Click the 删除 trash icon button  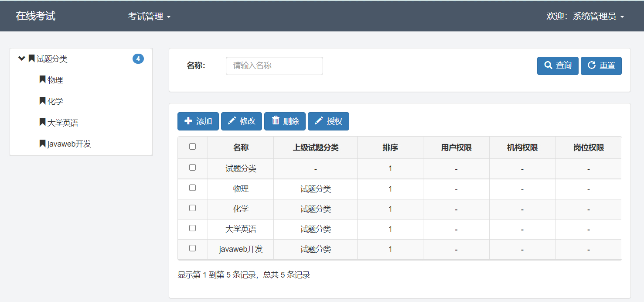[x=285, y=121]
